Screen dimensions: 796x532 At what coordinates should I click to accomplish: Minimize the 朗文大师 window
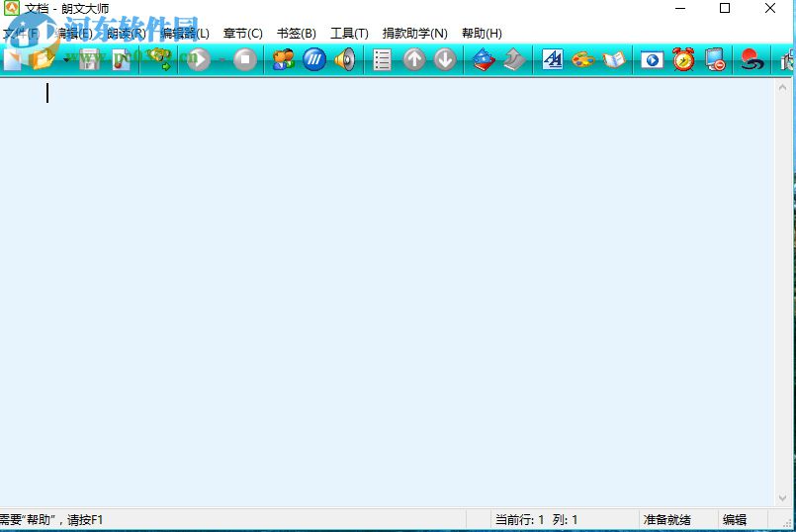click(680, 8)
